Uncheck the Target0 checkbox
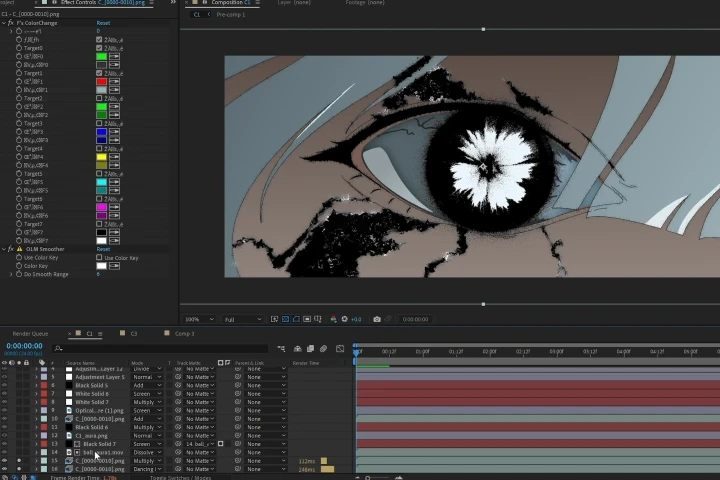Screen dimensions: 720x480 pos(99,48)
